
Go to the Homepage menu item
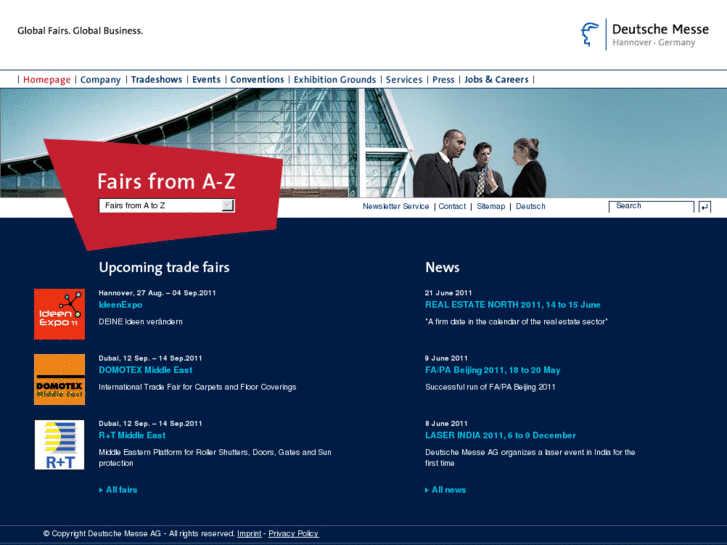click(x=47, y=80)
